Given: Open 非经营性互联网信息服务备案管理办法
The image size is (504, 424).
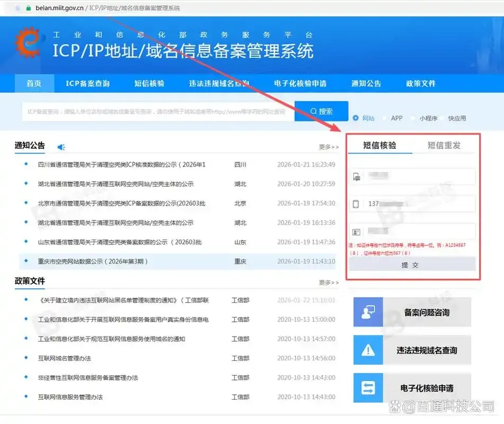Looking at the screenshot, I should 88,378.
